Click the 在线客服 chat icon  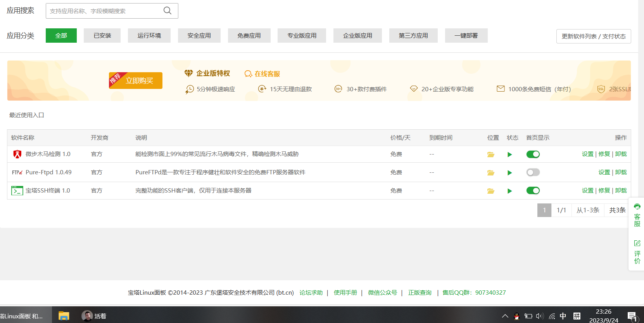click(x=248, y=74)
